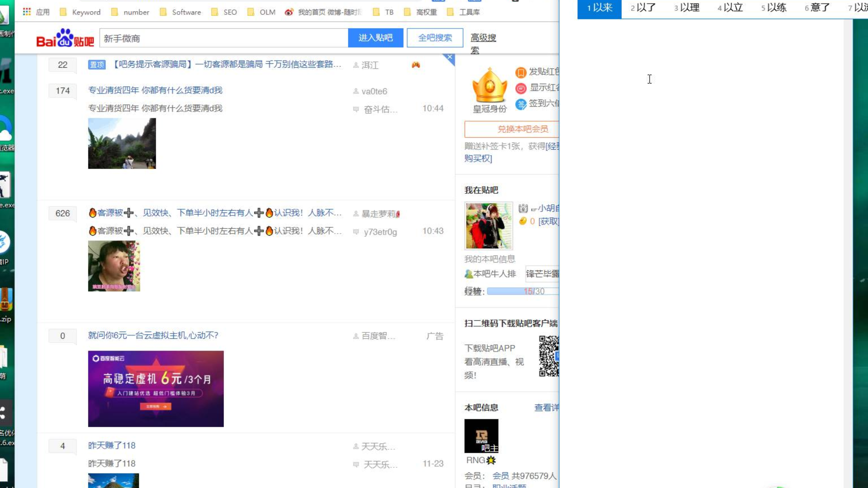Select IME candidate 4 以立

pyautogui.click(x=730, y=8)
